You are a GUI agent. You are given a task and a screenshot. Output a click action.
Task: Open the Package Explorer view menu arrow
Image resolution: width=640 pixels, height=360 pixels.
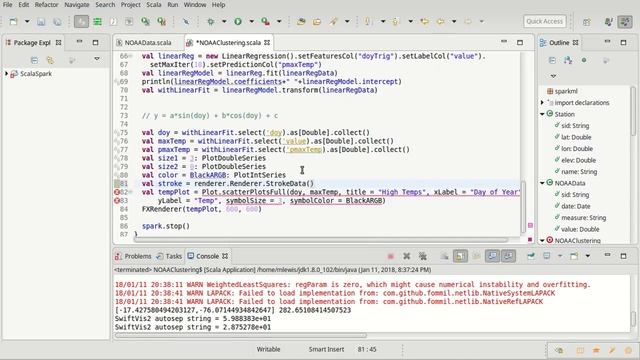click(x=97, y=59)
